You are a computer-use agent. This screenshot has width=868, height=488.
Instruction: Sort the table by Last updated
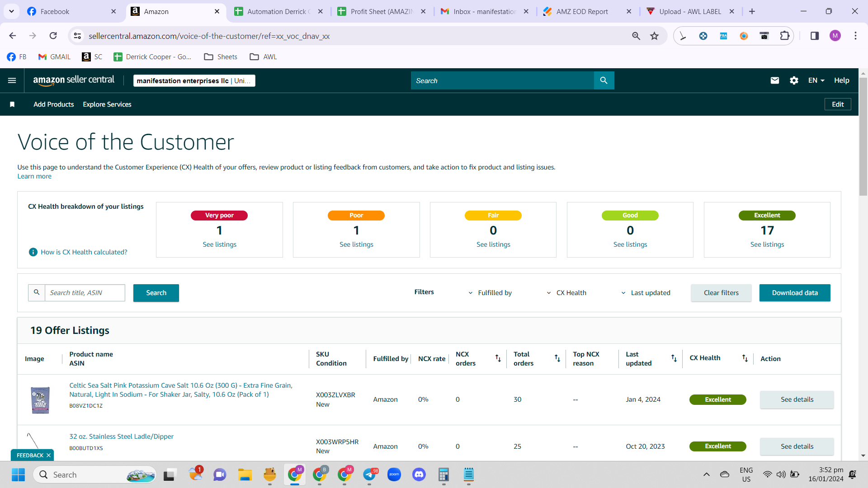point(674,358)
